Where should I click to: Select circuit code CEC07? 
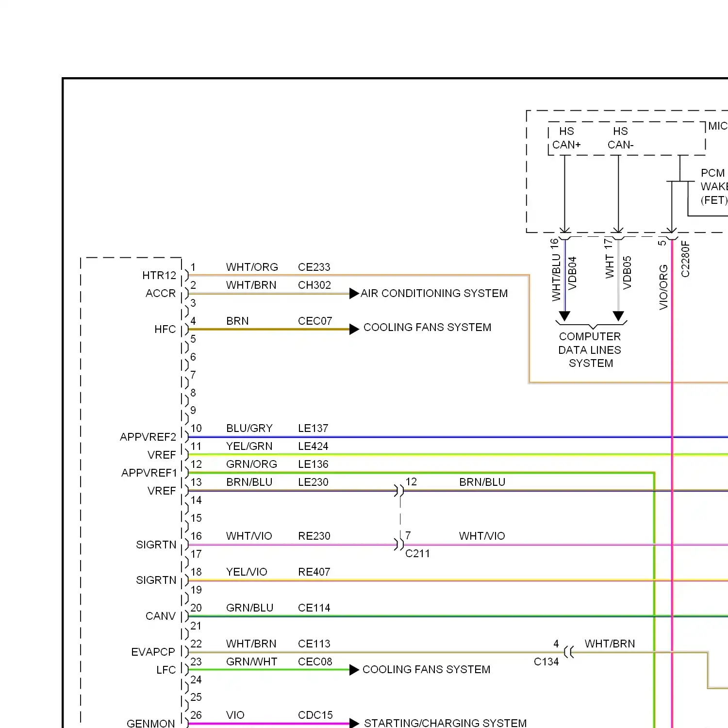(315, 321)
